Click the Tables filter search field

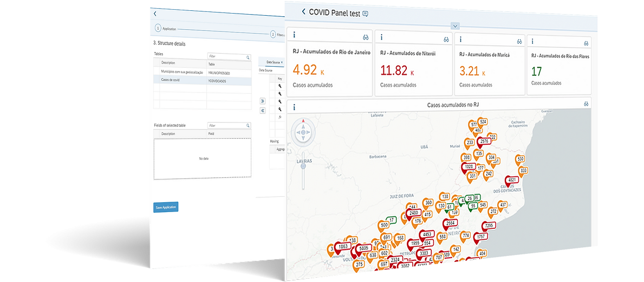point(229,56)
